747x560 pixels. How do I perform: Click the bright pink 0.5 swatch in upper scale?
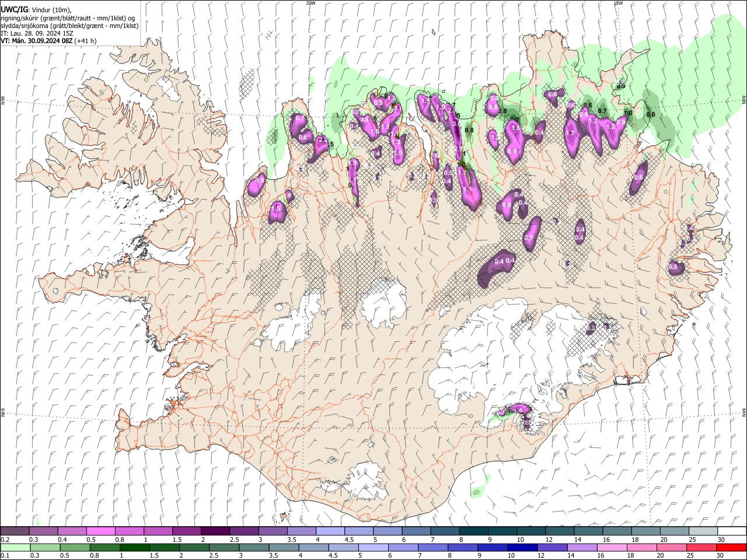point(101,531)
